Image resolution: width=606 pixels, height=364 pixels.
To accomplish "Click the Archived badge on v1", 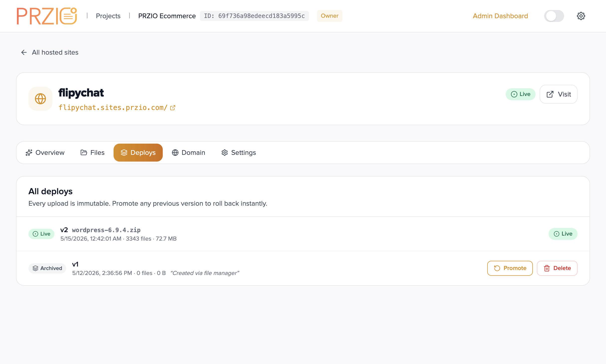I will 47,268.
